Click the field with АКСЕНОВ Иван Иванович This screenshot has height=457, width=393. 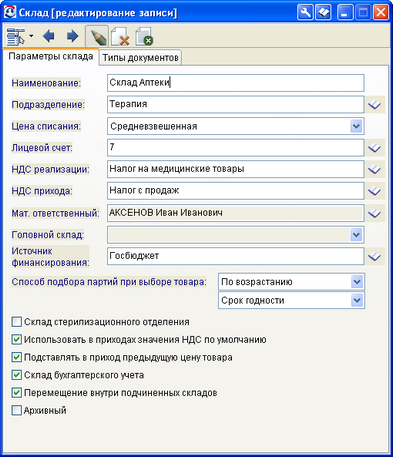236,213
